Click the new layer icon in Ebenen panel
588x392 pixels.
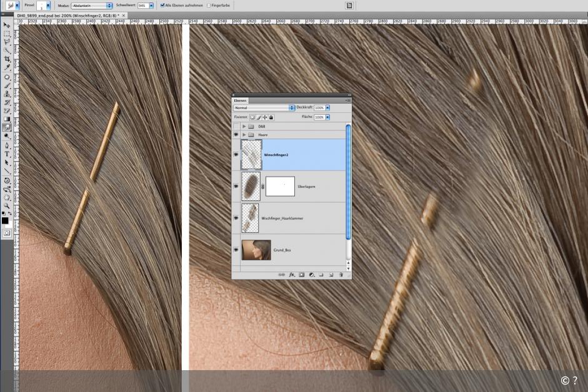click(331, 275)
